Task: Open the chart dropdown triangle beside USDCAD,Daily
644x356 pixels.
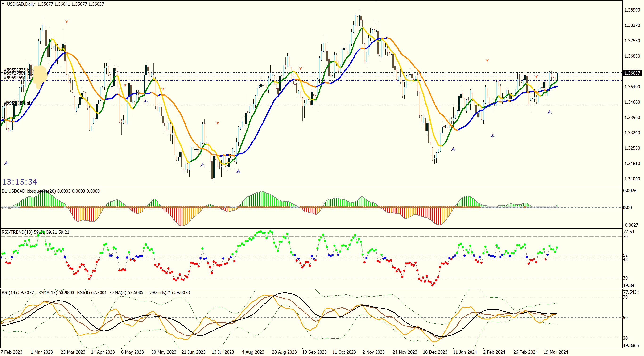Action: coord(3,4)
